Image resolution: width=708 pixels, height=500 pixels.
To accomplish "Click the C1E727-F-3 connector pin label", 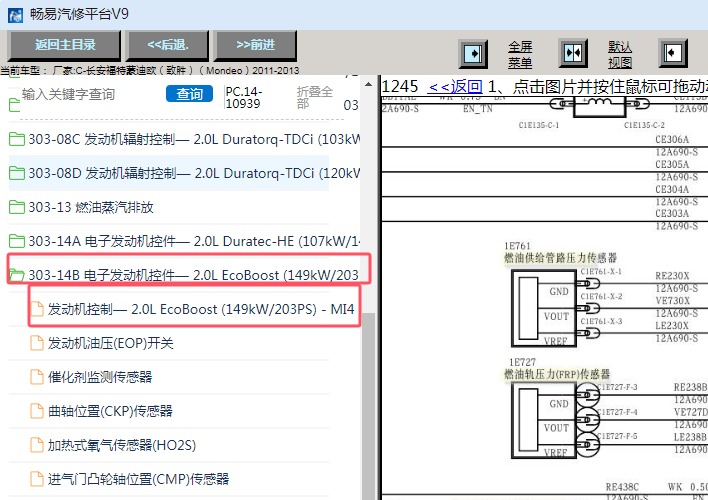I will [617, 387].
